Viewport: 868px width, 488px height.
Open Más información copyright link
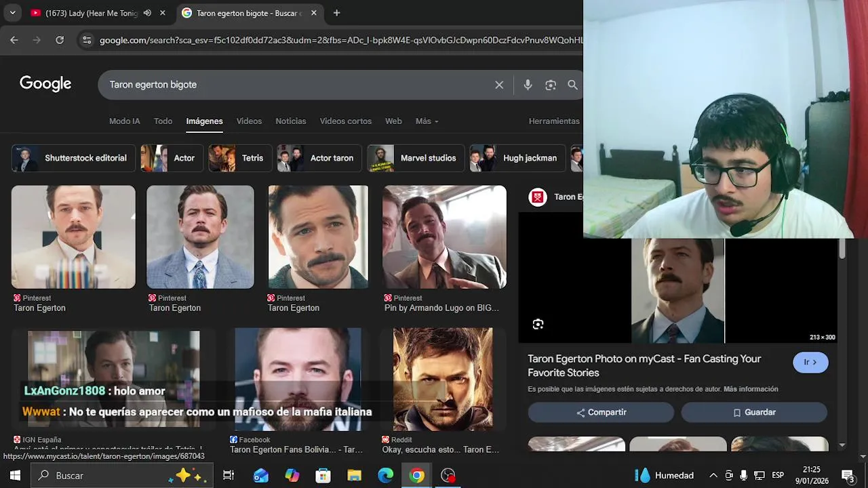click(751, 389)
